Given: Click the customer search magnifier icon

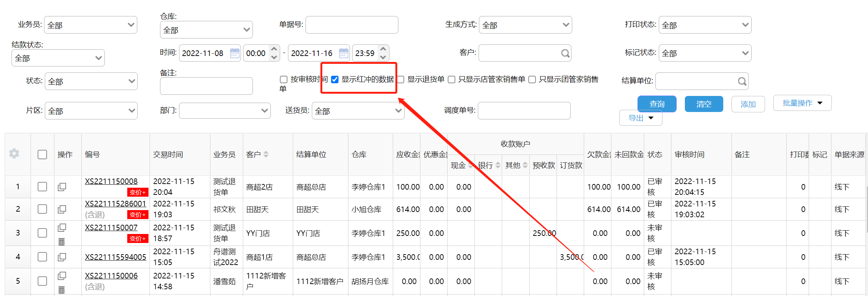Looking at the screenshot, I should 565,53.
